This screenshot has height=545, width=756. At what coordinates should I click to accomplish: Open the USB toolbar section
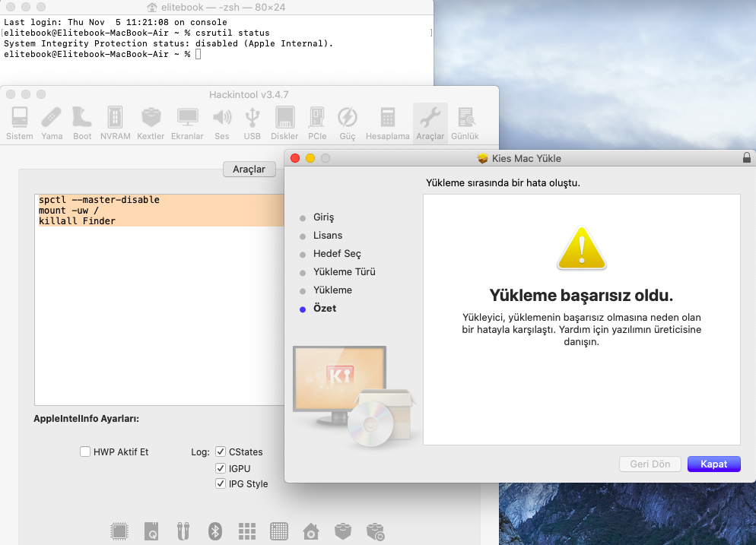(x=253, y=122)
